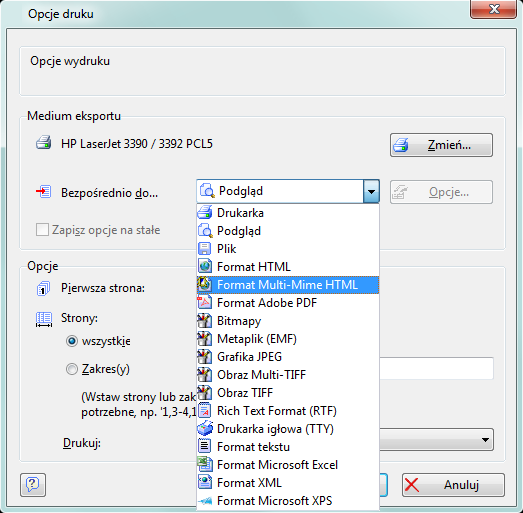Click the Plik floppy disk icon
This screenshot has height=513, width=523.
(205, 249)
